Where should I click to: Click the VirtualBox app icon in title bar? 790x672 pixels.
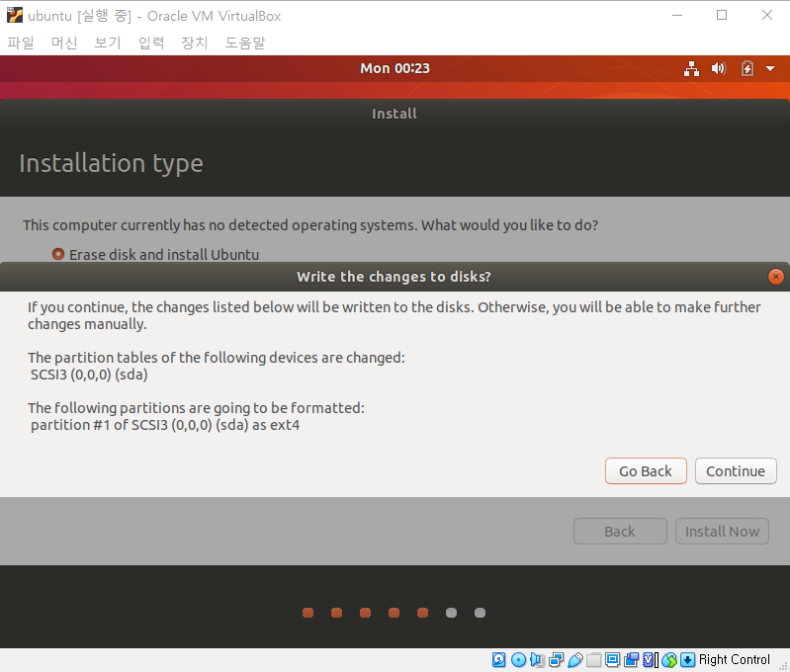(15, 16)
